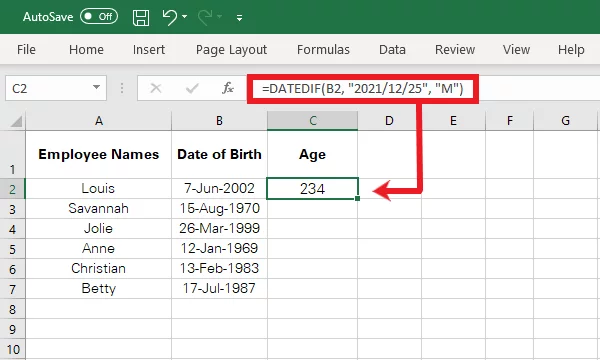Click the Undo arrow icon
The width and height of the screenshot is (600, 360).
coord(170,17)
